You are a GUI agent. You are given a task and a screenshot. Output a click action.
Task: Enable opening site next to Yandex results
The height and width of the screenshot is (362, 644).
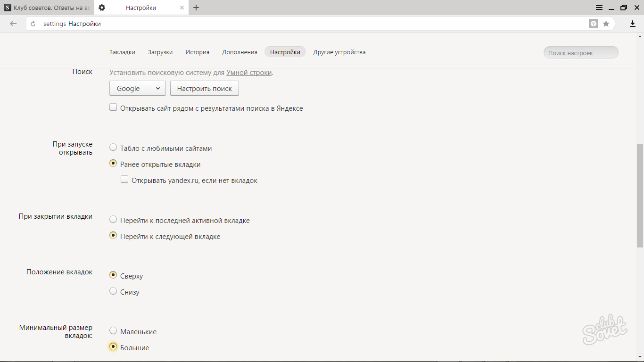[113, 107]
